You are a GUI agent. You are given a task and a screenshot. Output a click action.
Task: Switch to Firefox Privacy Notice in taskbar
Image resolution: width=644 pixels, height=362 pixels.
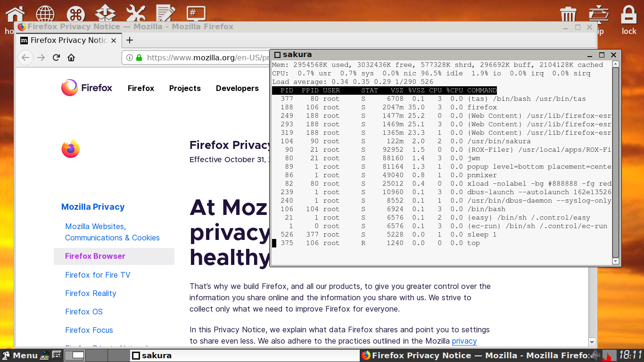click(475, 355)
